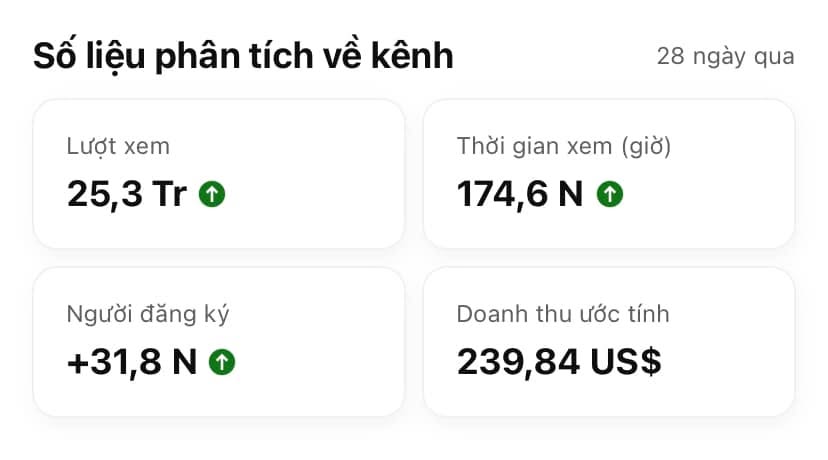The image size is (828, 460).
Task: Click the green up arrow beside +31,8 N
Action: click(x=222, y=362)
